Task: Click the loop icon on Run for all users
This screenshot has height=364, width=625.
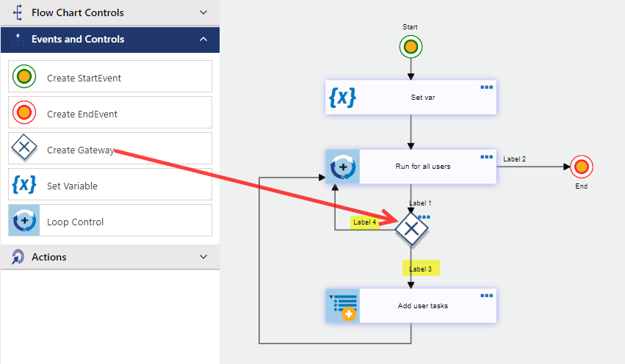Action: [342, 167]
